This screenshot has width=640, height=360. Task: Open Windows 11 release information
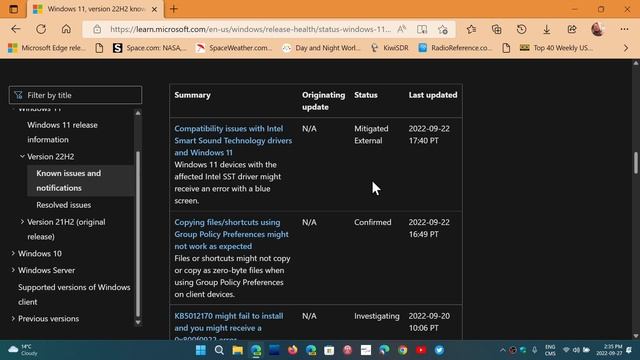tap(62, 132)
